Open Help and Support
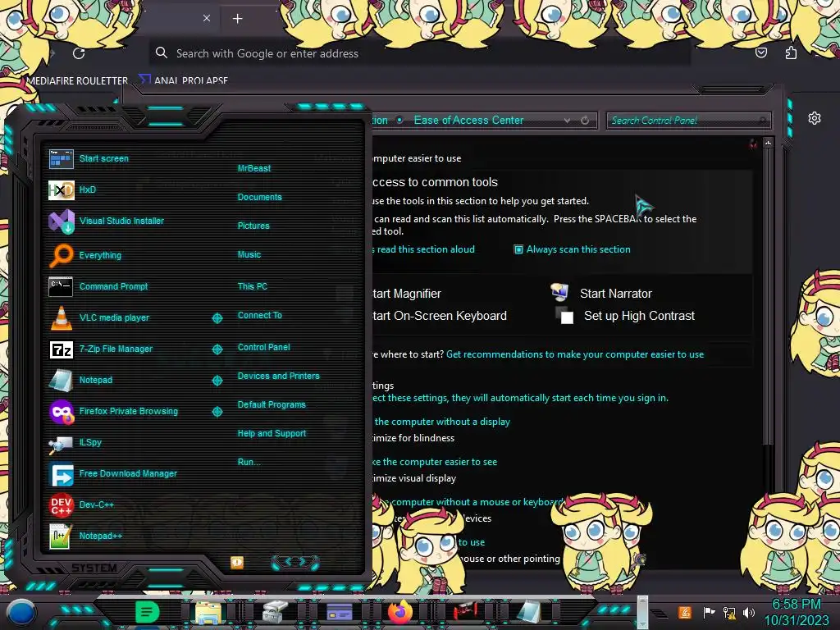The height and width of the screenshot is (630, 840). pos(272,433)
